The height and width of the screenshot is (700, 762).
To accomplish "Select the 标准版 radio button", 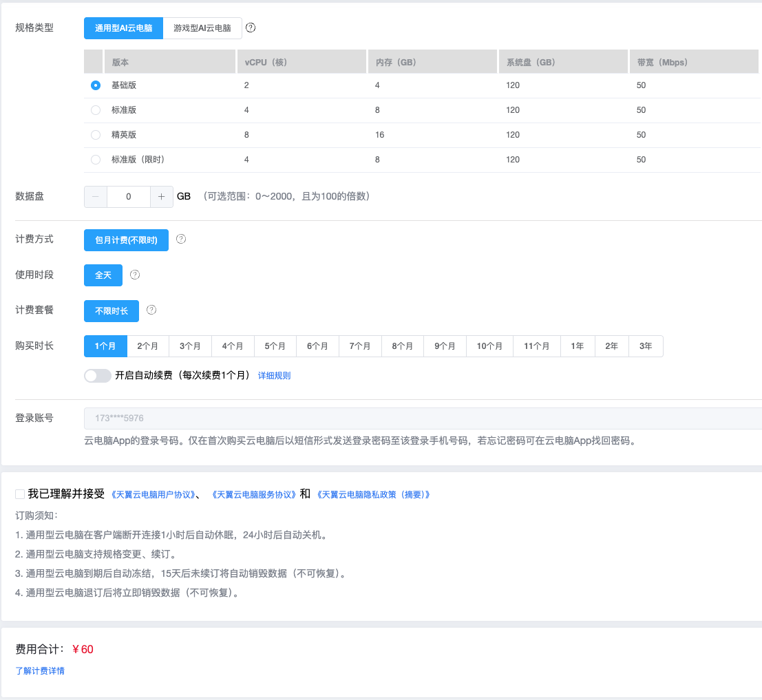I will [96, 110].
